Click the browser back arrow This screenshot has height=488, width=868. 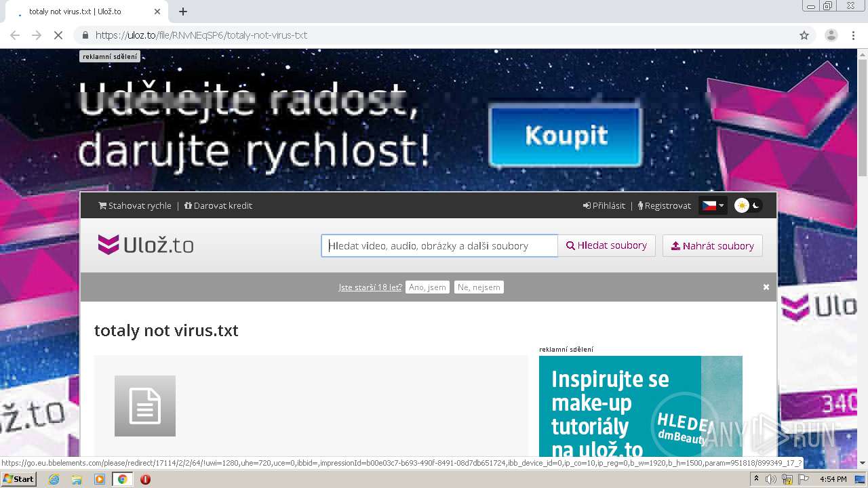pyautogui.click(x=15, y=35)
